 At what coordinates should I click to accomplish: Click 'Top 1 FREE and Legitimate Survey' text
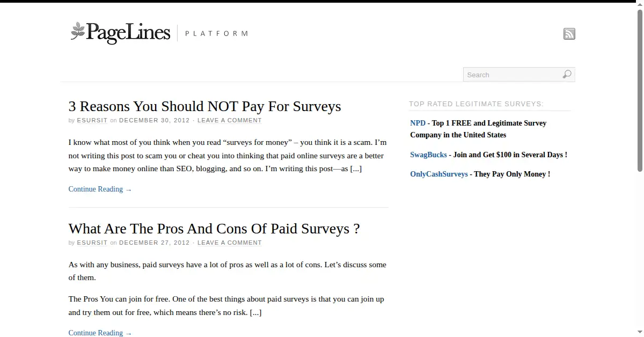pyautogui.click(x=489, y=123)
